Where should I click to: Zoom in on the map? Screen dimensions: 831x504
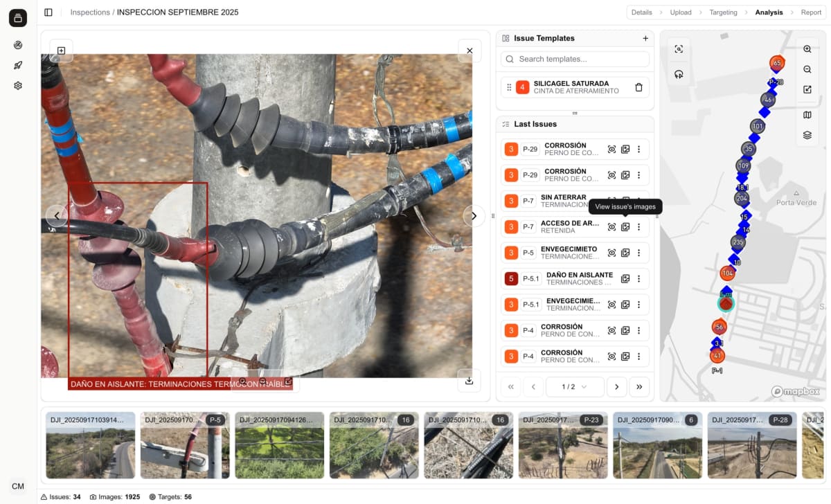807,49
